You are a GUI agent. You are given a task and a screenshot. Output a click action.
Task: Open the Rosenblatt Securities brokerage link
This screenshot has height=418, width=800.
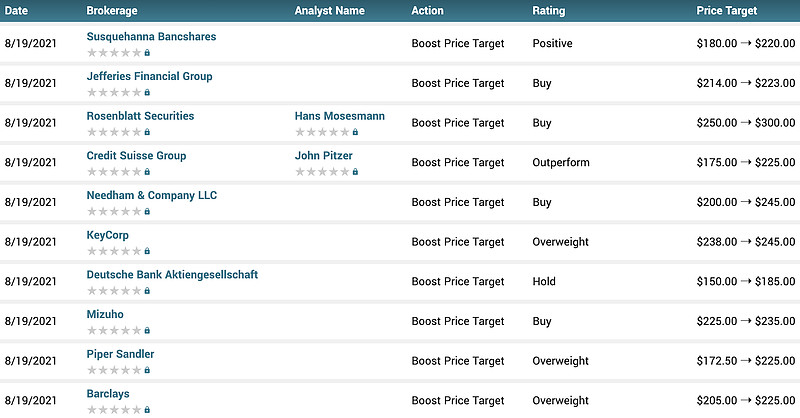[140, 116]
